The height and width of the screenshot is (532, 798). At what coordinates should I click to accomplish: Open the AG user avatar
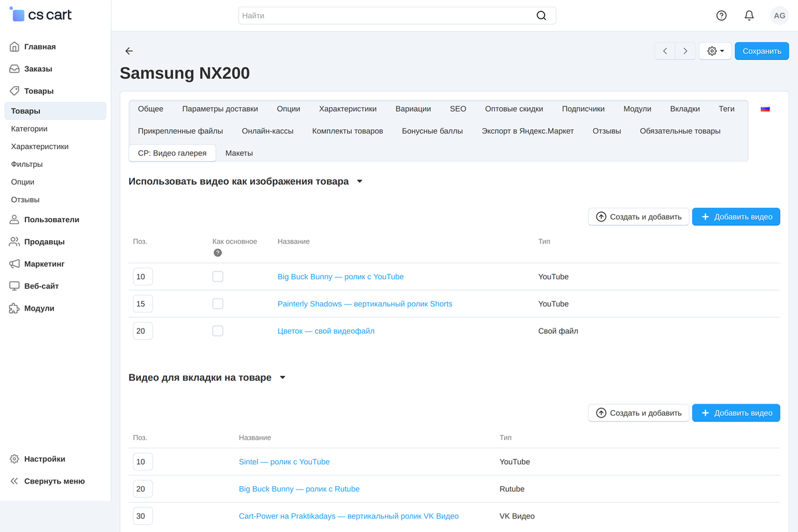779,15
